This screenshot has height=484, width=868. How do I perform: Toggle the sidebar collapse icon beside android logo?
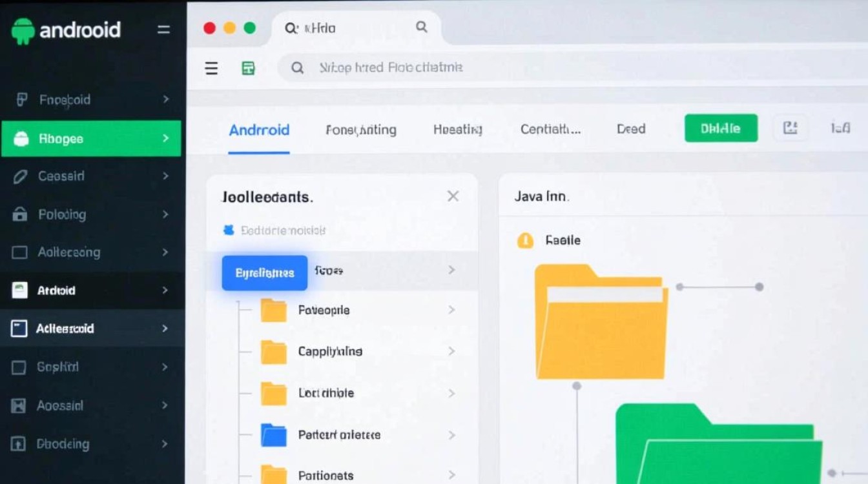pyautogui.click(x=163, y=30)
